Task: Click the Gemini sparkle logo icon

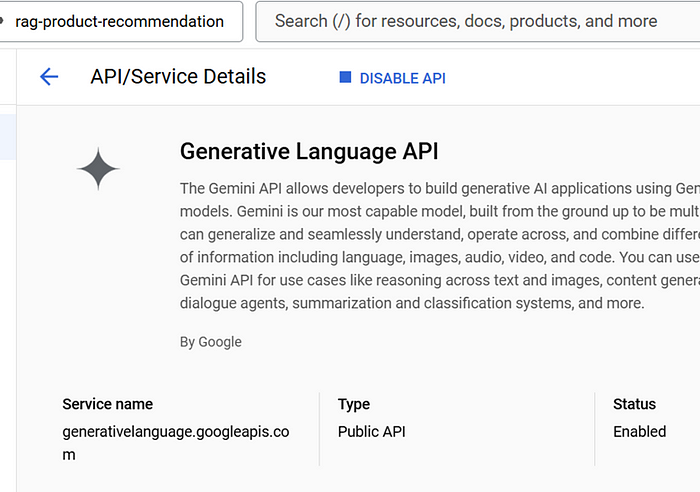Action: click(x=98, y=169)
